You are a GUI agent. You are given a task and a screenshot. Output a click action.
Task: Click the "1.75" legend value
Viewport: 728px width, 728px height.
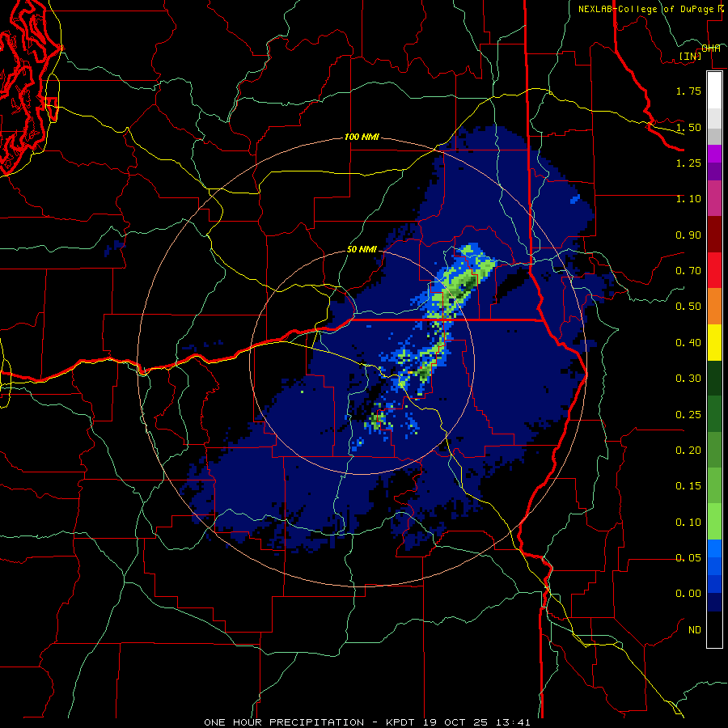coord(688,91)
